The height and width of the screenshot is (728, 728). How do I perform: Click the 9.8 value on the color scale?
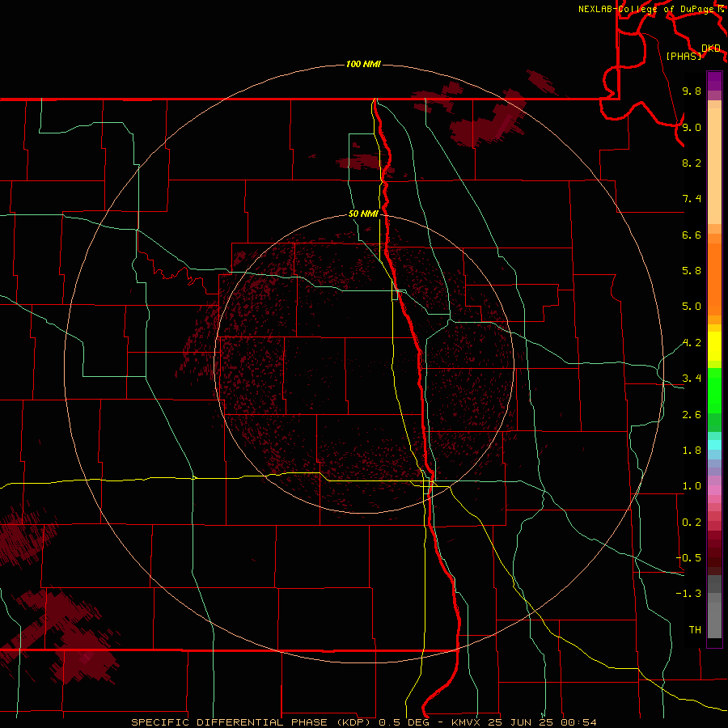692,91
